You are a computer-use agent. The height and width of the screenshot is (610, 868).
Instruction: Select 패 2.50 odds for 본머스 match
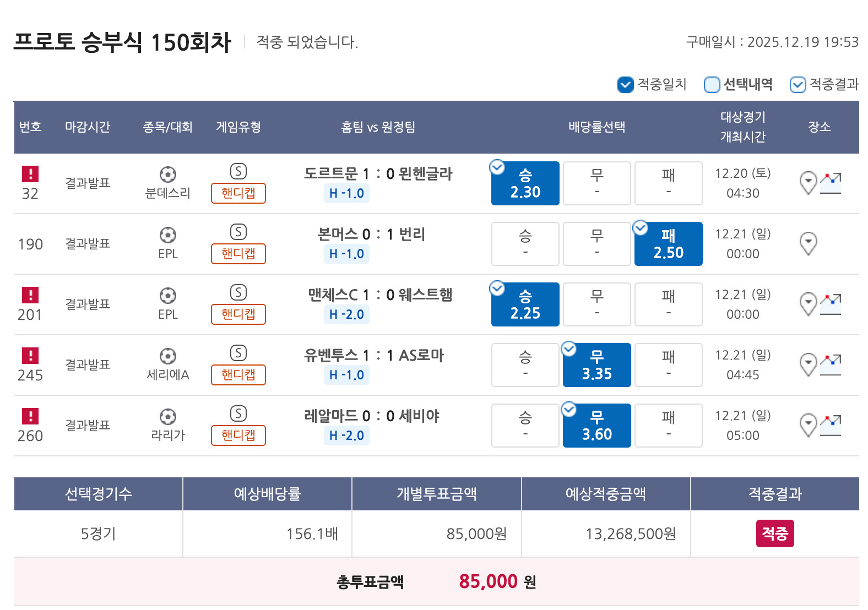click(x=668, y=244)
